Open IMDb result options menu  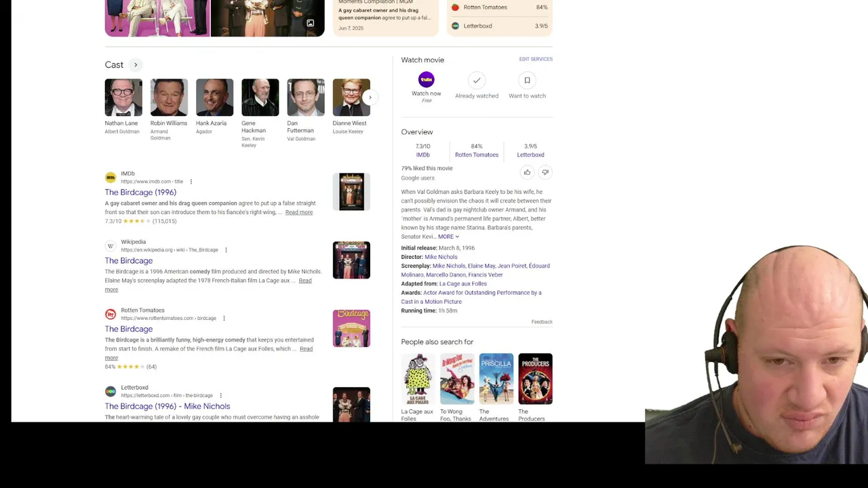pos(191,182)
